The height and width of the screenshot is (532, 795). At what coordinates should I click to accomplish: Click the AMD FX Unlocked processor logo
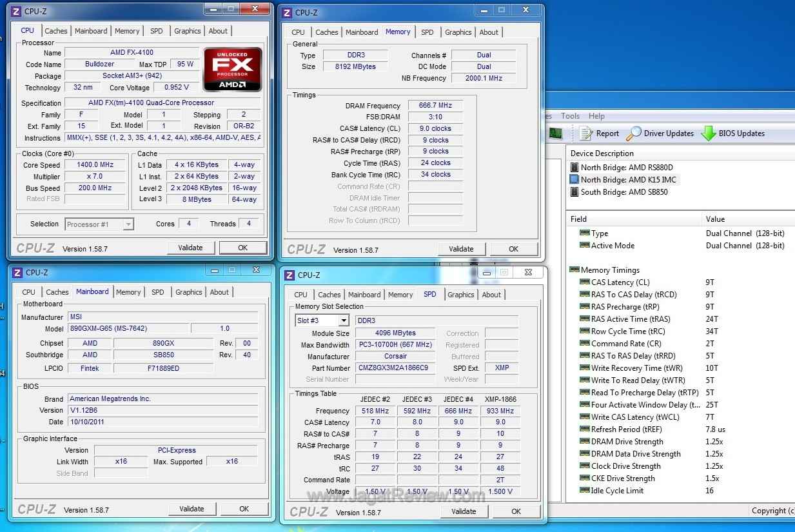pos(233,69)
